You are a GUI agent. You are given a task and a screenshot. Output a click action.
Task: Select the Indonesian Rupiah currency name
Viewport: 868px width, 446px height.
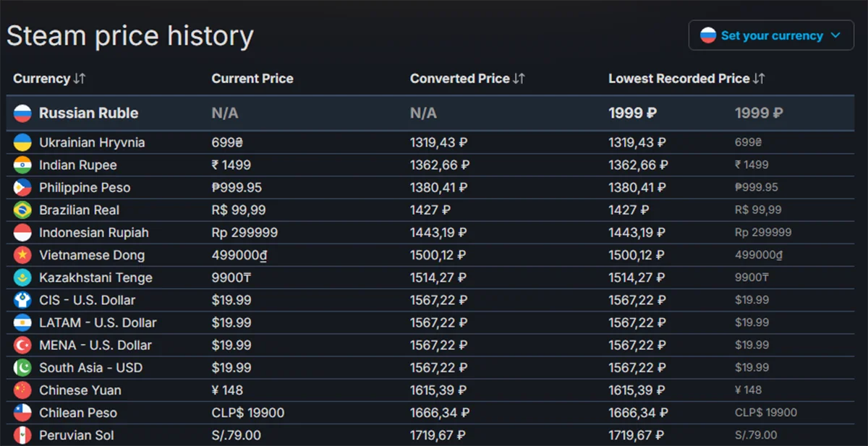(x=94, y=233)
